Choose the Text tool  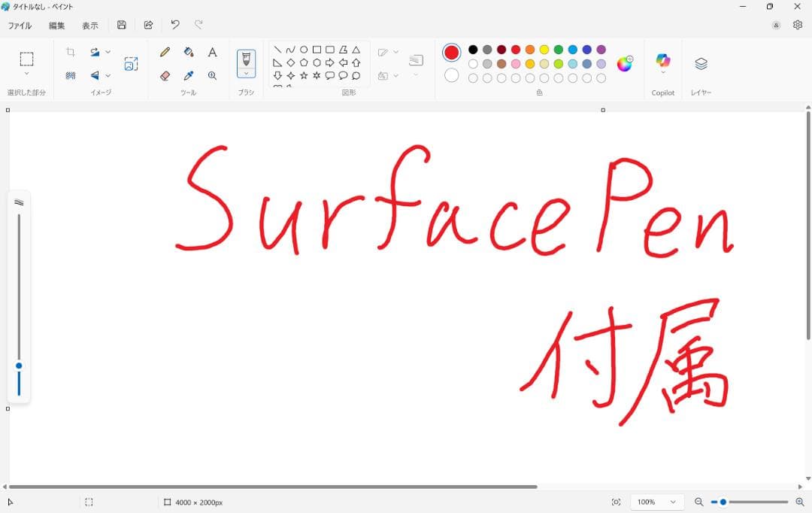213,52
